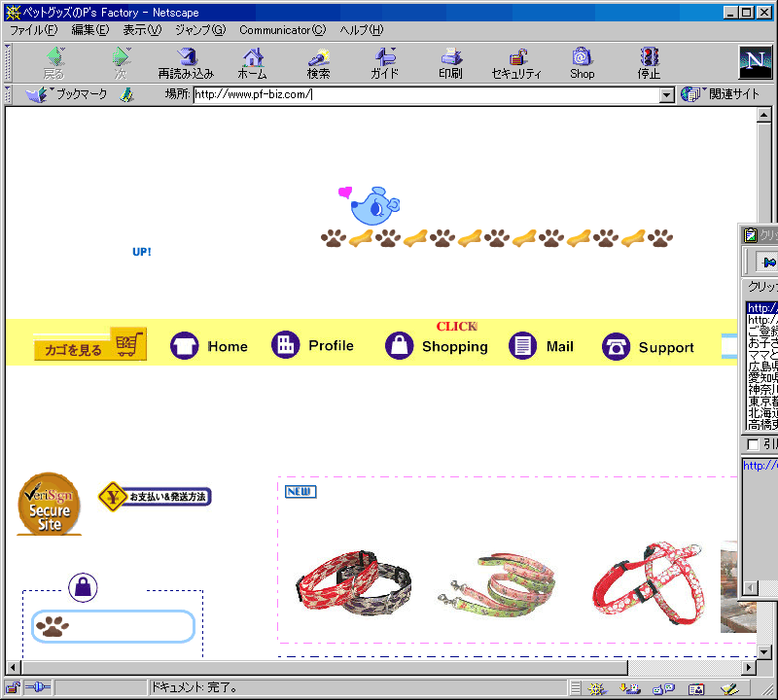778x700 pixels.
Task: Expand the URL history dropdown arrow
Action: coord(667,94)
